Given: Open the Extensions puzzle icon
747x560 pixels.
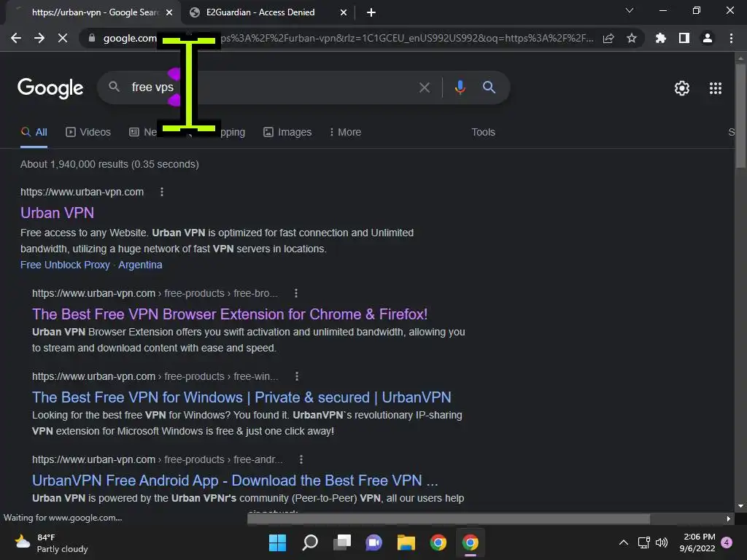Looking at the screenshot, I should [x=660, y=38].
